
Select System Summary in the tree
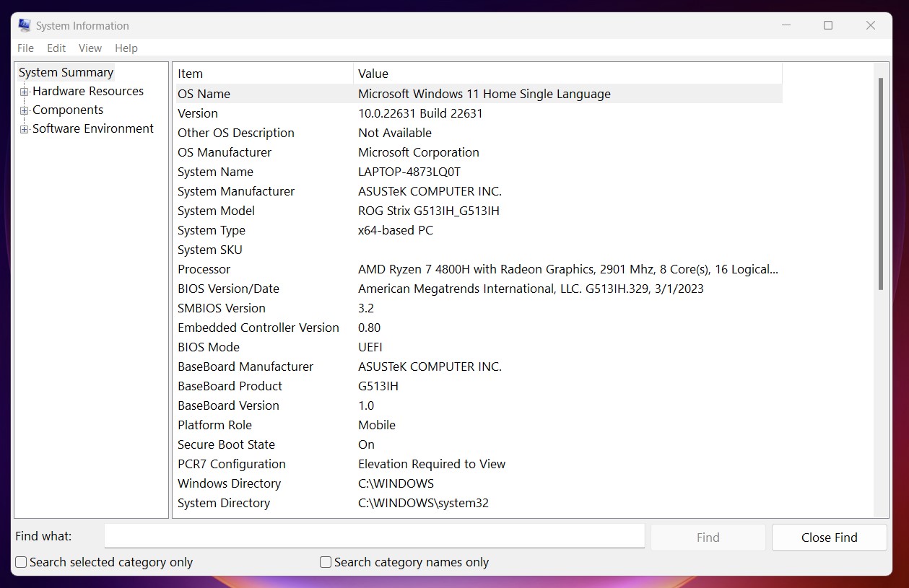(66, 72)
